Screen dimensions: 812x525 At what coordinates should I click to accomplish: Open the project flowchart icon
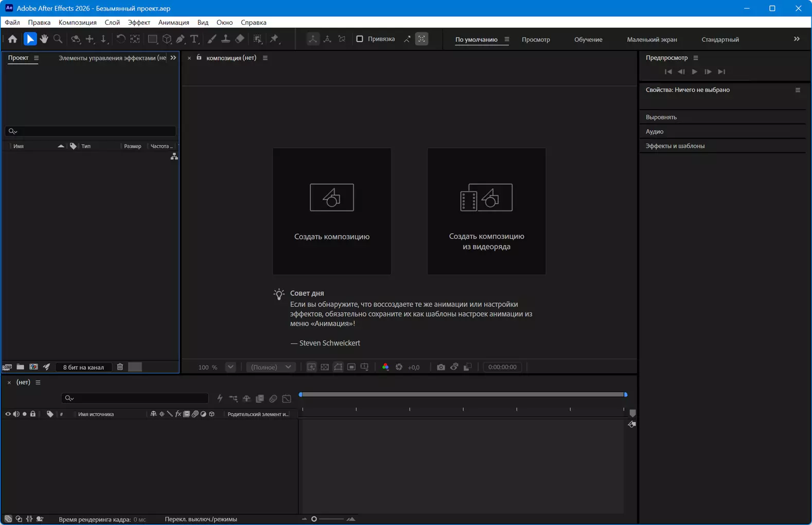point(174,156)
